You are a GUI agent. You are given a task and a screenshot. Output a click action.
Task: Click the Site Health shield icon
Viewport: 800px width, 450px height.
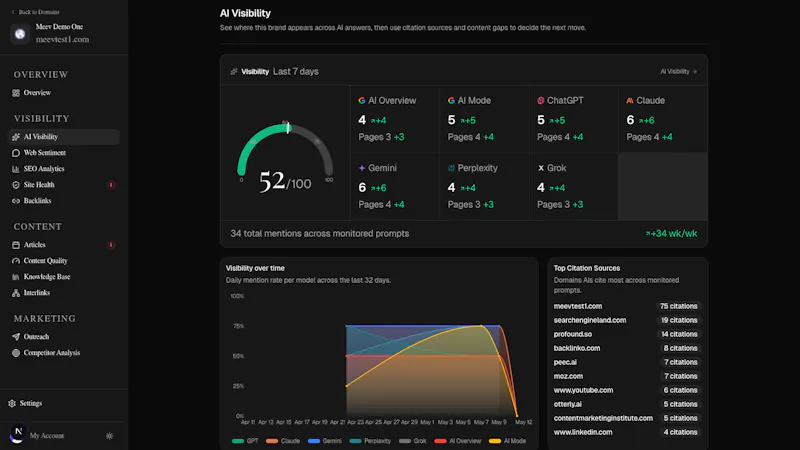click(16, 185)
